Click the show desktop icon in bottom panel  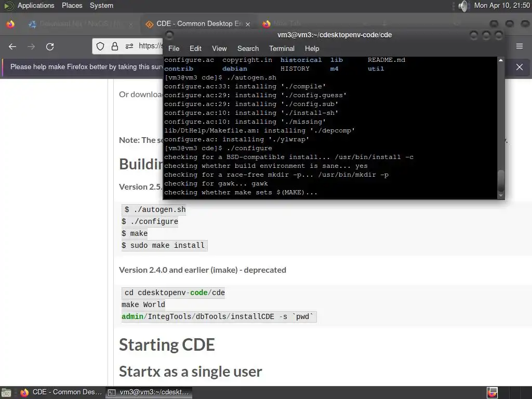point(6,393)
